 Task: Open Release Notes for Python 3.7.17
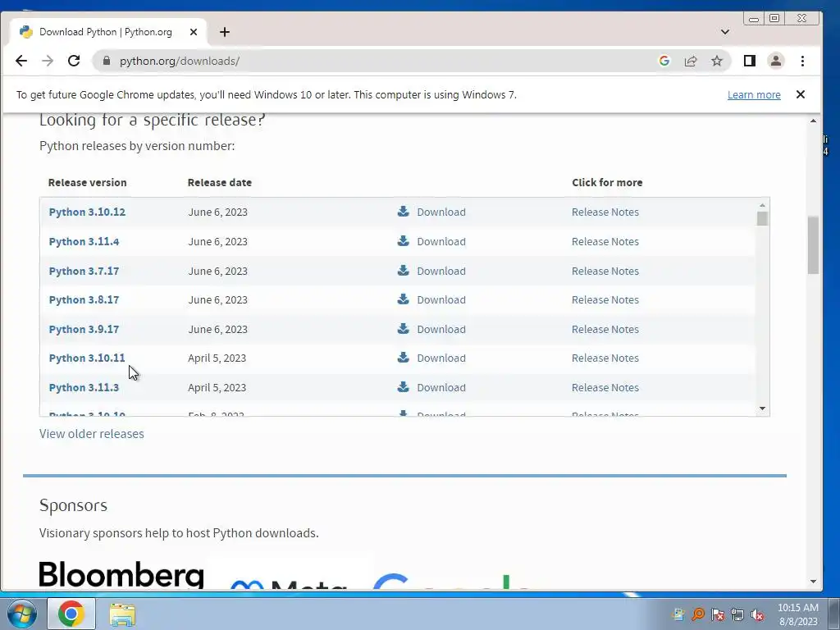point(605,271)
